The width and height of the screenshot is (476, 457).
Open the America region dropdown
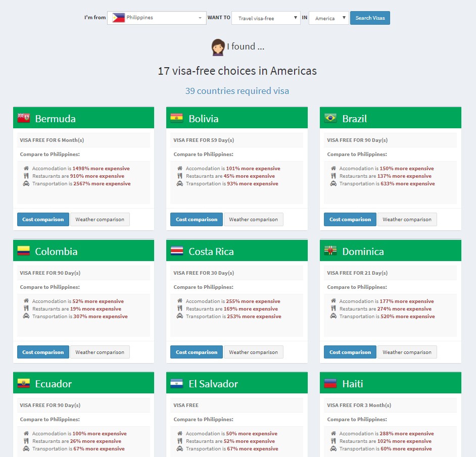[329, 18]
